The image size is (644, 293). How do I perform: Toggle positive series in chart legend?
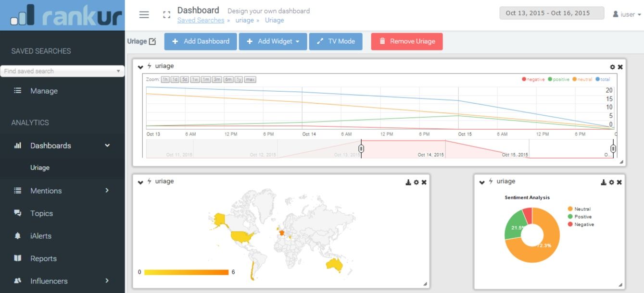[x=558, y=79]
